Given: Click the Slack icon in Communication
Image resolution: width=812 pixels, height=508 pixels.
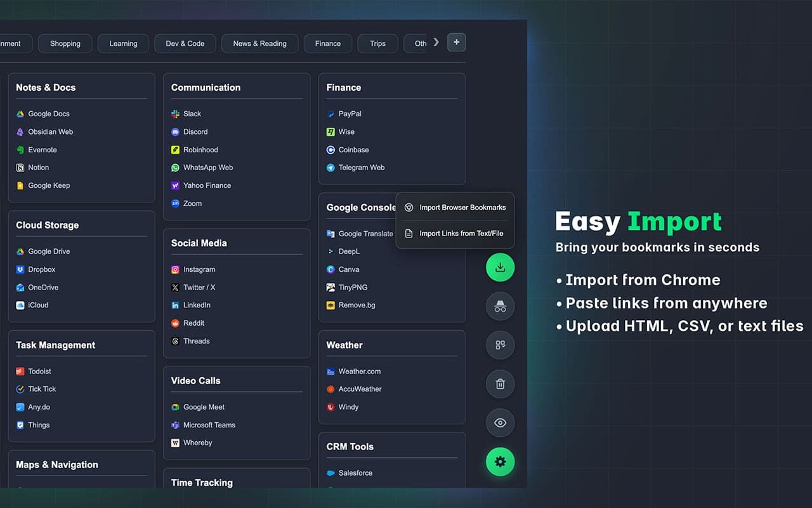Looking at the screenshot, I should coord(175,114).
